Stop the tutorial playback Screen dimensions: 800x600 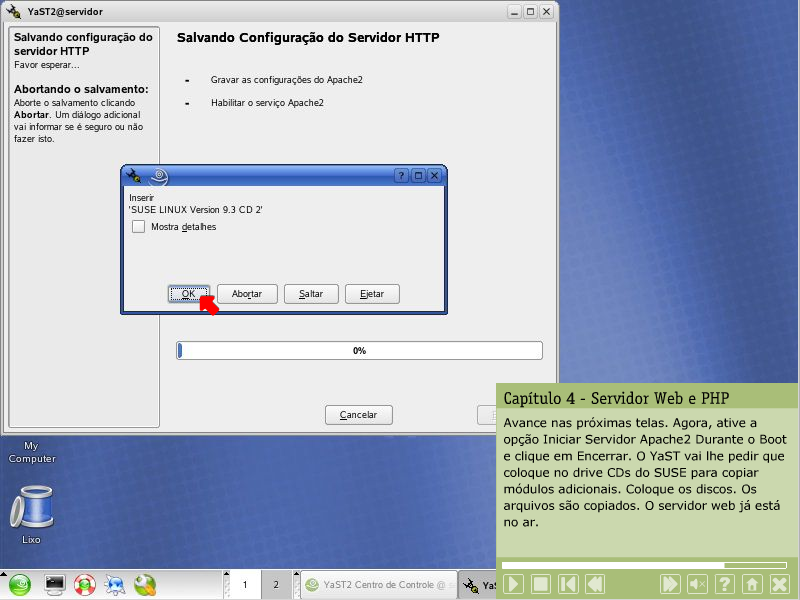tap(540, 584)
